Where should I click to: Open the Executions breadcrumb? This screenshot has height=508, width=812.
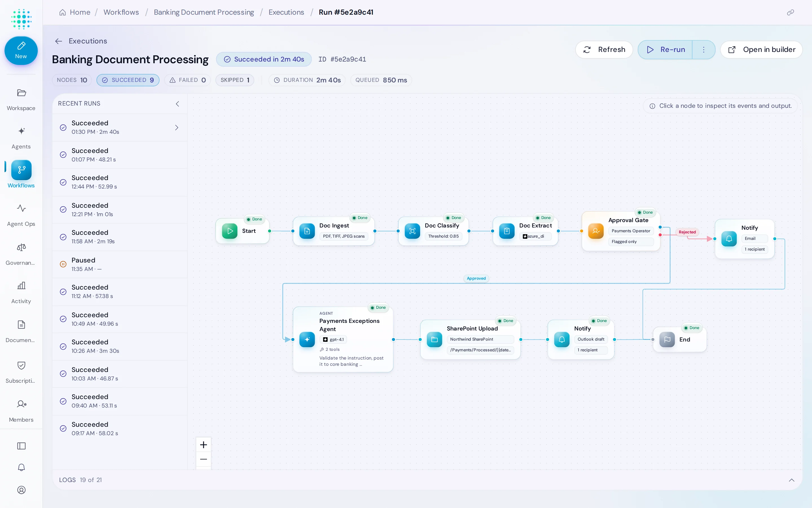(286, 12)
